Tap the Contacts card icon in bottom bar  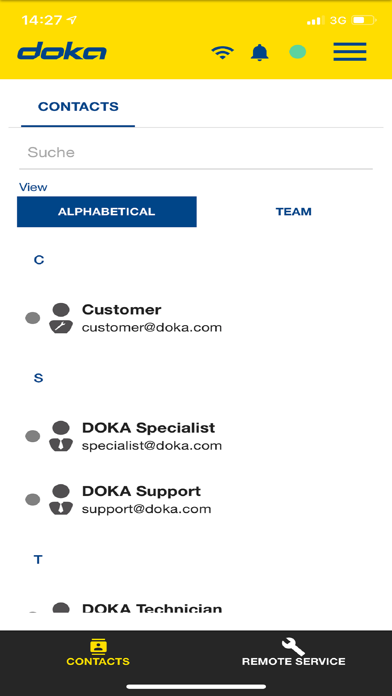tap(98, 646)
